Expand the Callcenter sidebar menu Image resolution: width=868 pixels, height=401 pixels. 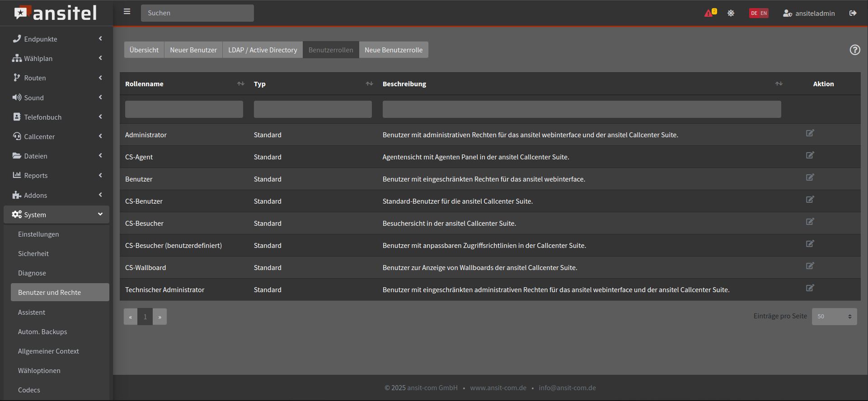(56, 136)
